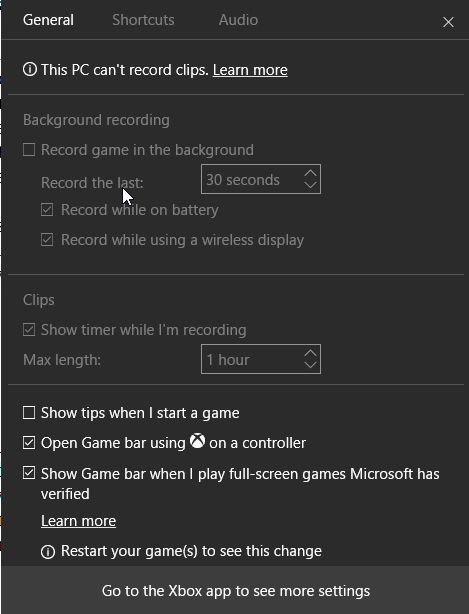
Task: Click the info icon beside "This PC can't record clips"
Action: (30, 70)
